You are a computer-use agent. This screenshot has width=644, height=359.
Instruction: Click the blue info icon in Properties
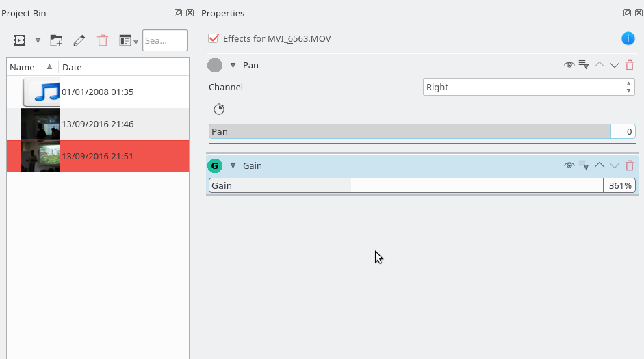(628, 38)
